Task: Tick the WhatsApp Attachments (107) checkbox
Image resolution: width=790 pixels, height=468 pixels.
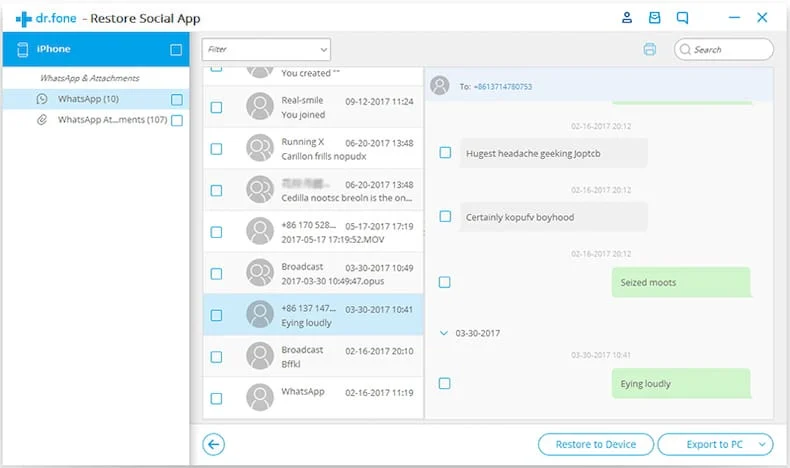Action: point(177,120)
